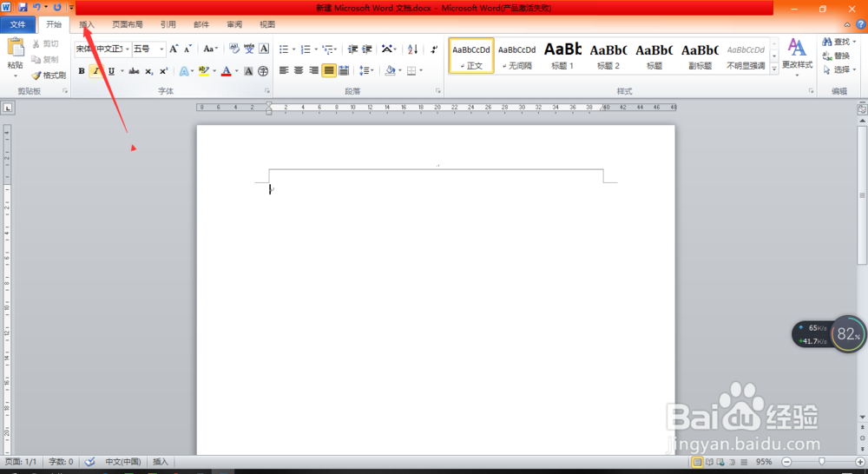Click the Cut (剪切) scissors button

point(45,43)
